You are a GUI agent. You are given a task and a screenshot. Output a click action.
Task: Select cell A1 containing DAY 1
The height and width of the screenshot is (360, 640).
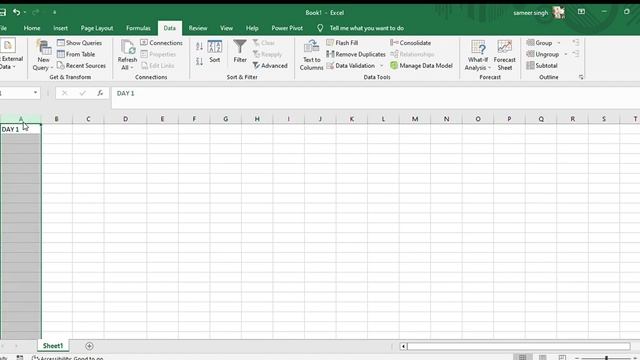(20, 129)
